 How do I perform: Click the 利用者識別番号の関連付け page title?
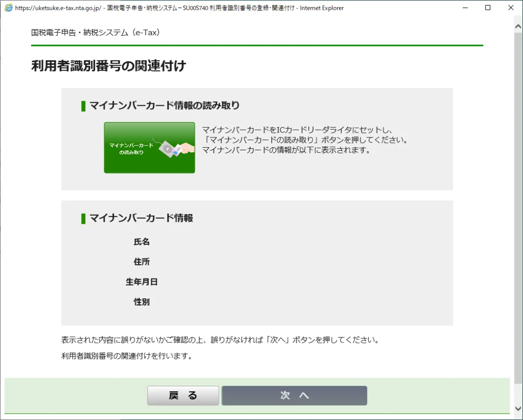pyautogui.click(x=108, y=66)
